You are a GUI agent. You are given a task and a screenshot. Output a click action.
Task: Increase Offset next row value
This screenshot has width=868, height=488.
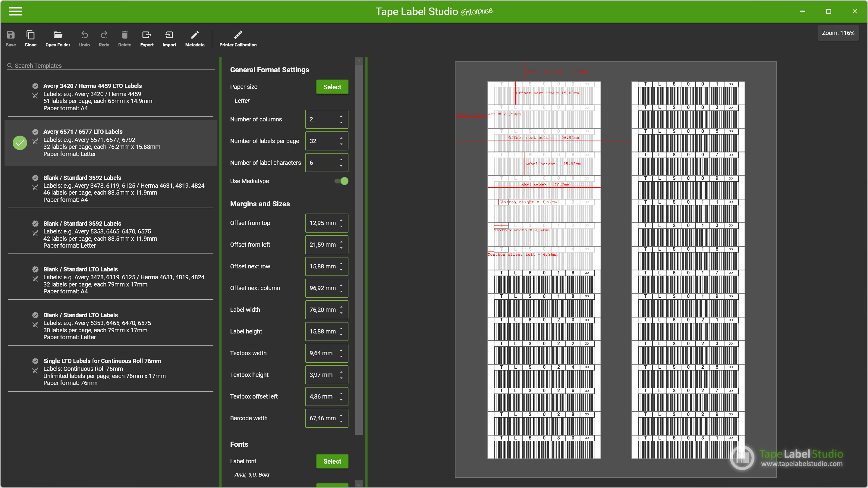[x=341, y=263]
